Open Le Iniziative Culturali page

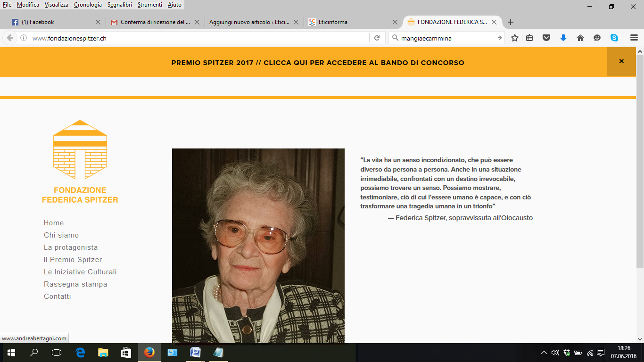[80, 272]
